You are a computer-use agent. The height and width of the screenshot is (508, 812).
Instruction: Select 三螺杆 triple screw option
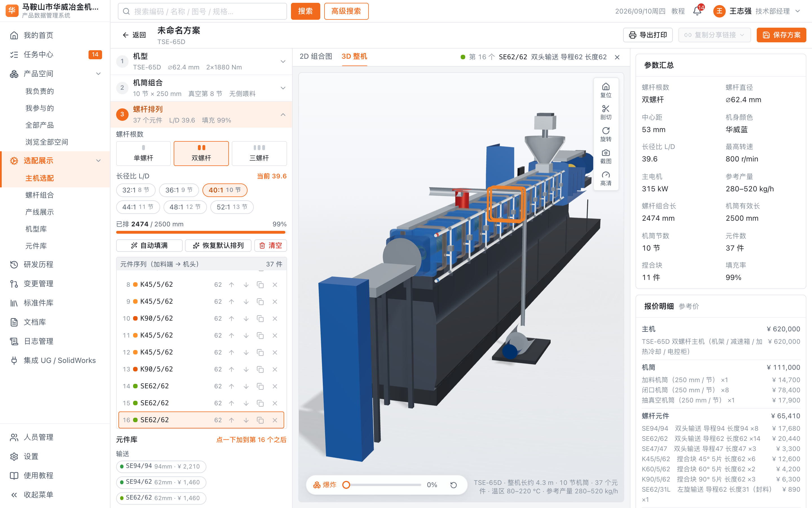pyautogui.click(x=259, y=154)
